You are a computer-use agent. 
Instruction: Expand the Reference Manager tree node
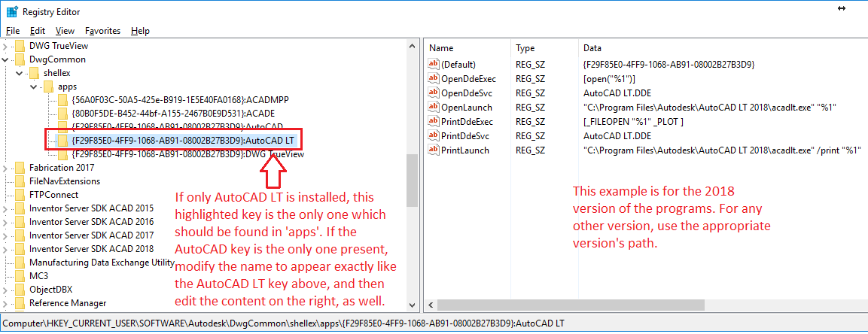(x=5, y=303)
